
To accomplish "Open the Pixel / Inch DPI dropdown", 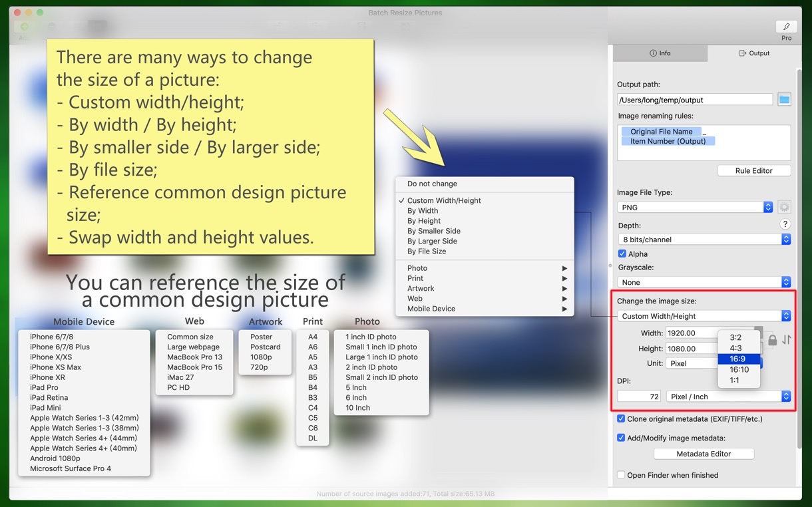I will [x=729, y=397].
